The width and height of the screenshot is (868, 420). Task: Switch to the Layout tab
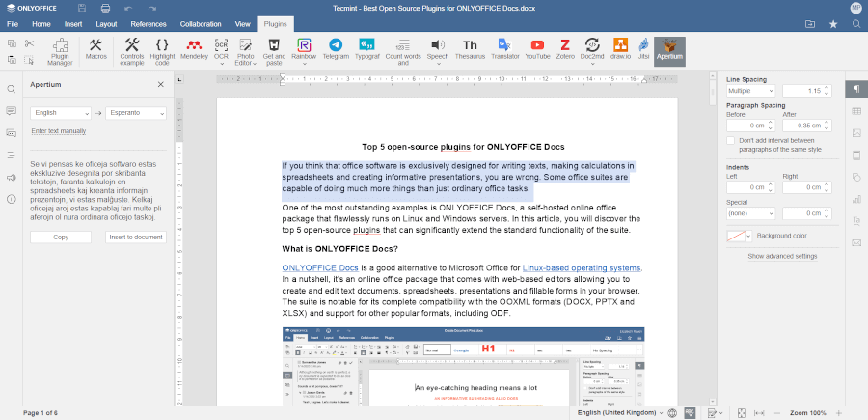(106, 24)
